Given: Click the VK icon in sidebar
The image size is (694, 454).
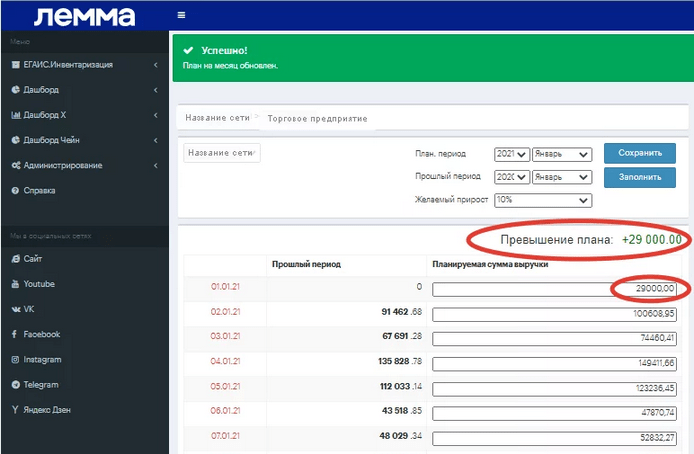Looking at the screenshot, I should click(x=16, y=309).
